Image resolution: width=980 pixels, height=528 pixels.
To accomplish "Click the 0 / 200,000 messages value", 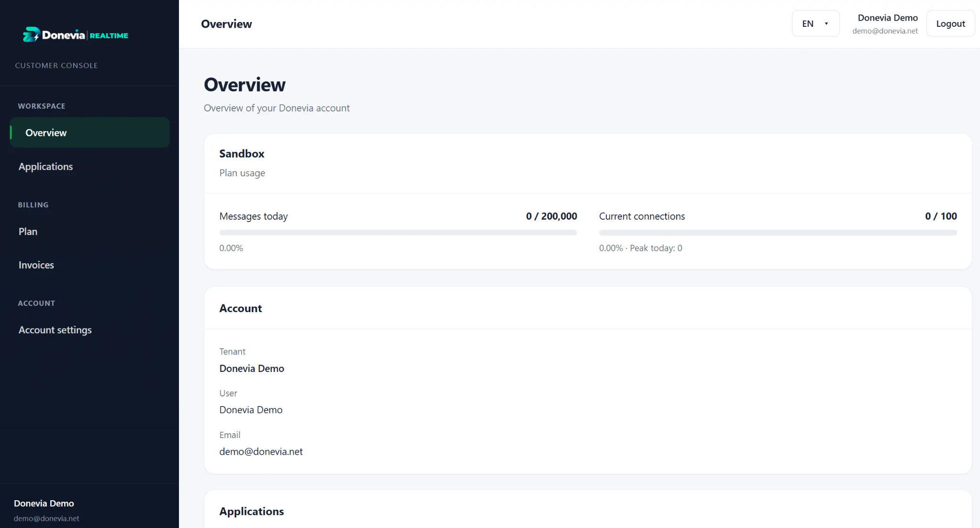I will pos(551,216).
